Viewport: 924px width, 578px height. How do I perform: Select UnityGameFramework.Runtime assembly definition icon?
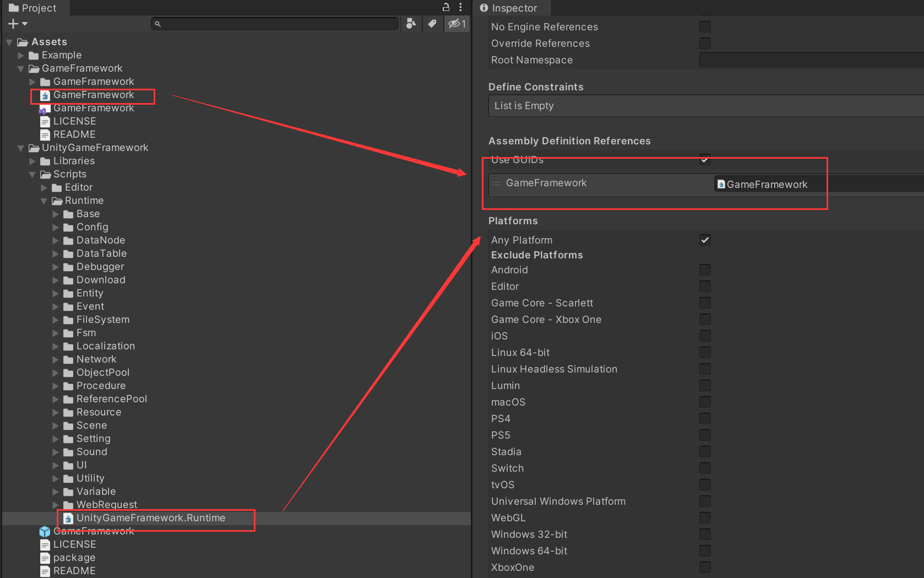tap(68, 518)
